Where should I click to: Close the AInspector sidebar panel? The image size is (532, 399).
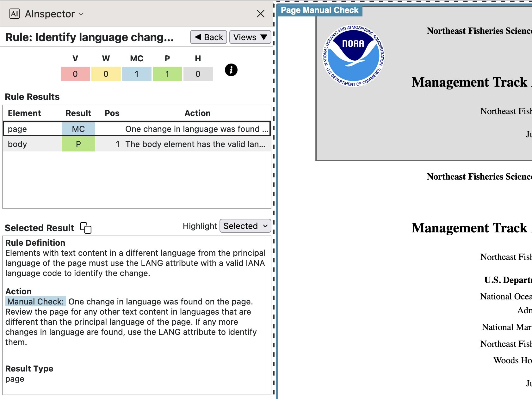coord(260,14)
